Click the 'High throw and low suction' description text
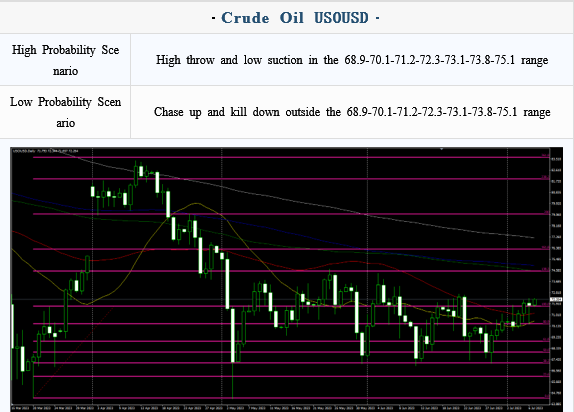This screenshot has width=574, height=412. pyautogui.click(x=352, y=60)
